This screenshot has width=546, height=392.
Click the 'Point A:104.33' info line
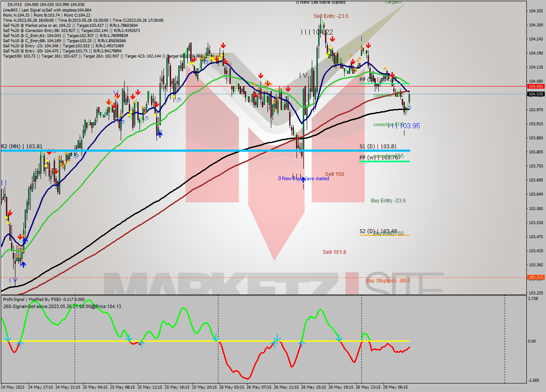coord(46,15)
